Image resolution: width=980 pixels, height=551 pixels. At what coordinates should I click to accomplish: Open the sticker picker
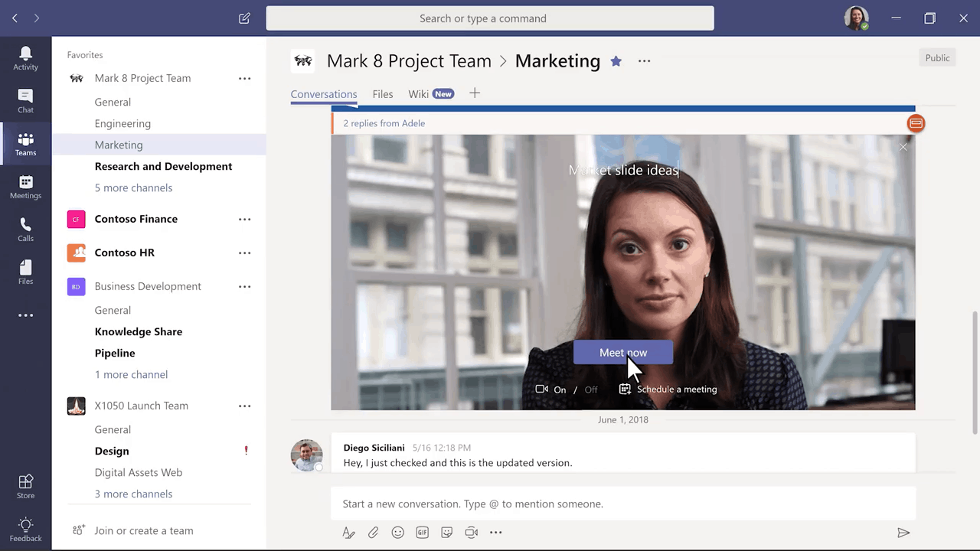(x=446, y=532)
